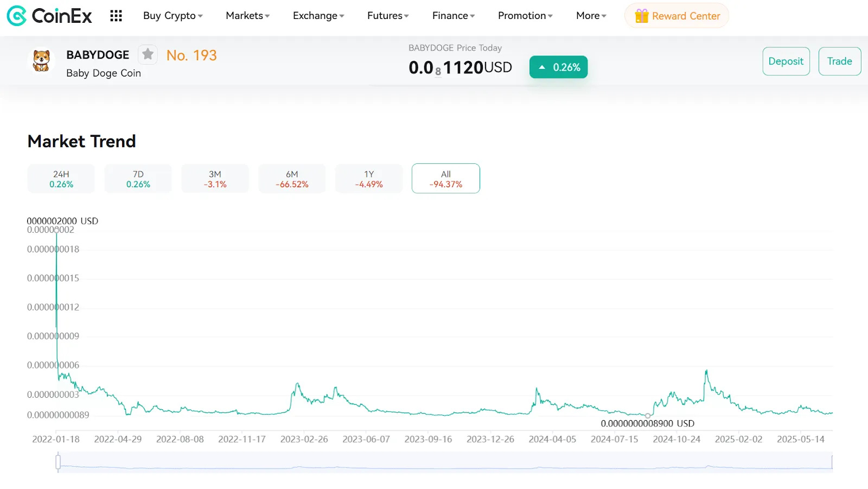The width and height of the screenshot is (868, 489).
Task: Expand the Markets dropdown
Action: [248, 16]
